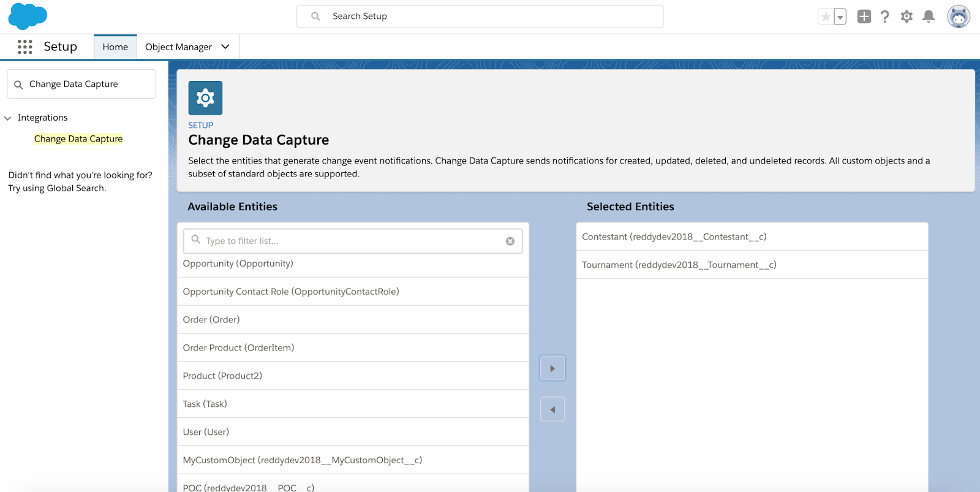Screen dimensions: 980x492
Task: Select Tournament in Selected Entities
Action: tap(752, 265)
